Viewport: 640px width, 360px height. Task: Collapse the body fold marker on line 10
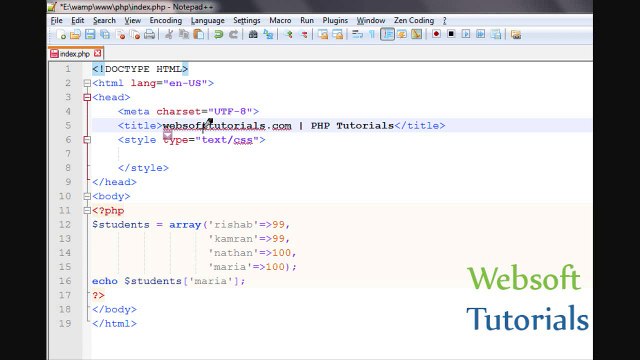(87, 196)
